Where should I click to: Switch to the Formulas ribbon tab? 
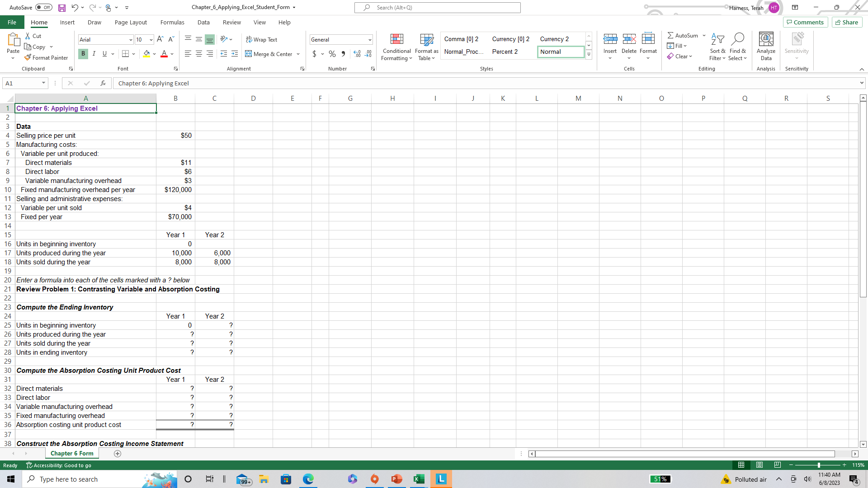pos(172,22)
